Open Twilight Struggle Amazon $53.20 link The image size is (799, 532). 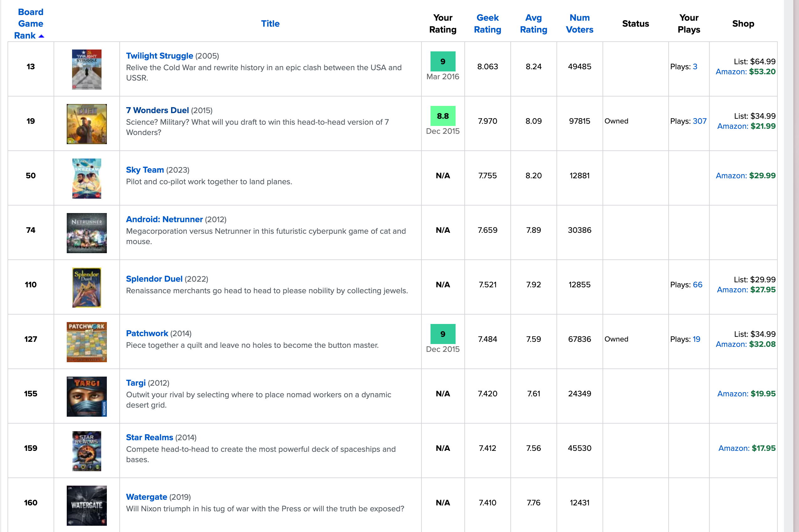tap(745, 72)
